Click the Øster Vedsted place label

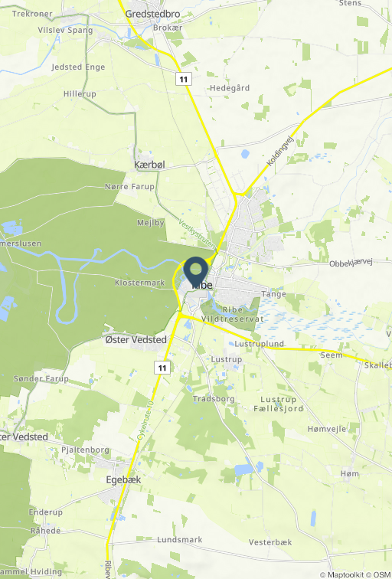coord(136,340)
